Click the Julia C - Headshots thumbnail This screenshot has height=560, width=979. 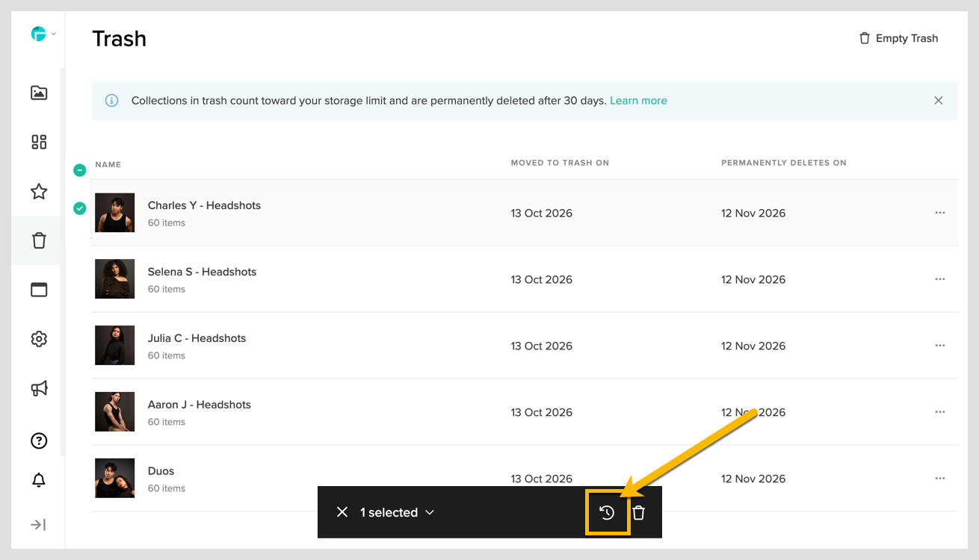click(x=115, y=346)
